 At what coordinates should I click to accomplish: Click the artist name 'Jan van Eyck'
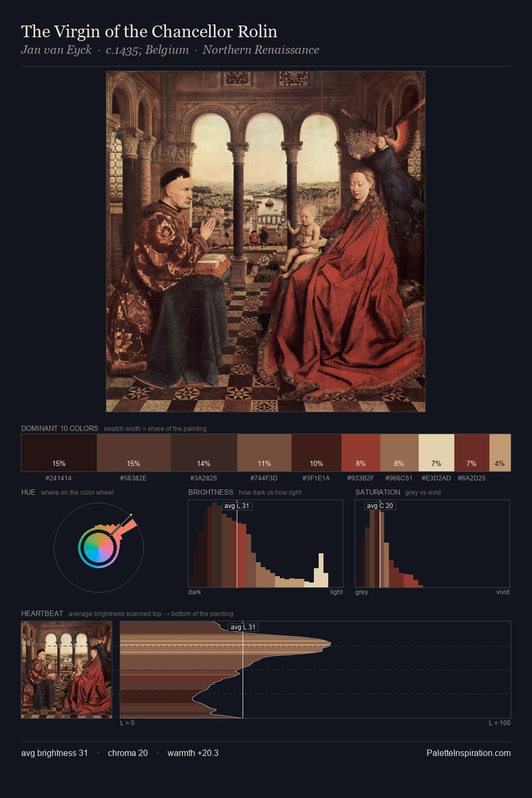[56, 50]
